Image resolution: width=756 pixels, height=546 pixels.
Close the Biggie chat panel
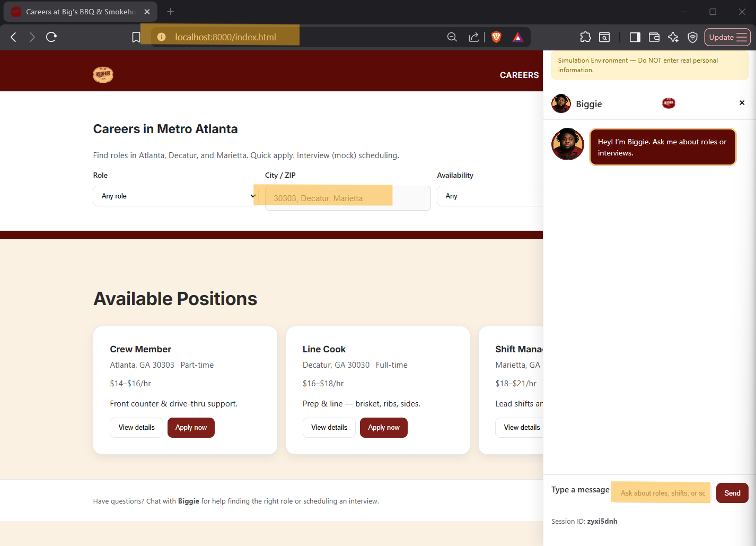point(742,103)
